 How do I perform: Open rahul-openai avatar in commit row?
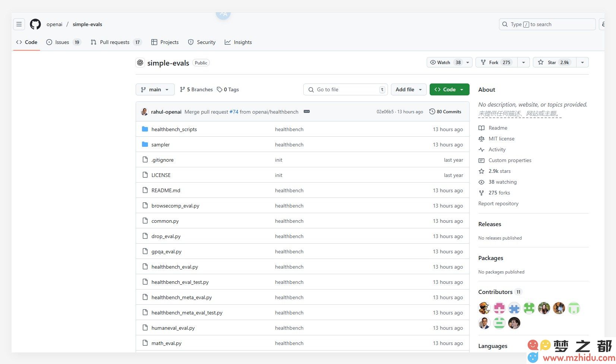[x=145, y=112]
